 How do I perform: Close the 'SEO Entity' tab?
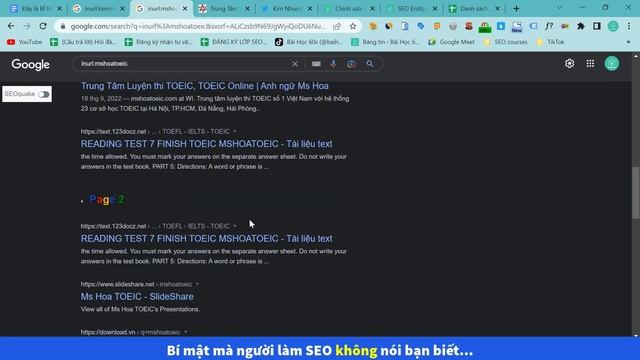(x=435, y=9)
